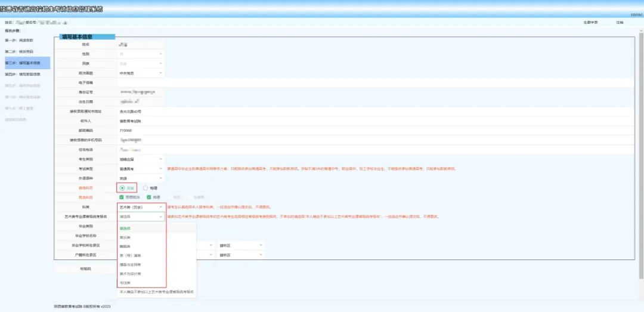Toggle the 思想政治 checkbox
644x312 pixels.
(x=122, y=197)
